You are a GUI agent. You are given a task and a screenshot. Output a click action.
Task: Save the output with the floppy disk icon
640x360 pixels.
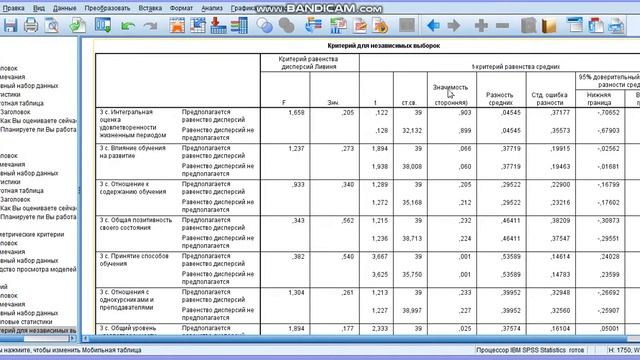[10, 26]
